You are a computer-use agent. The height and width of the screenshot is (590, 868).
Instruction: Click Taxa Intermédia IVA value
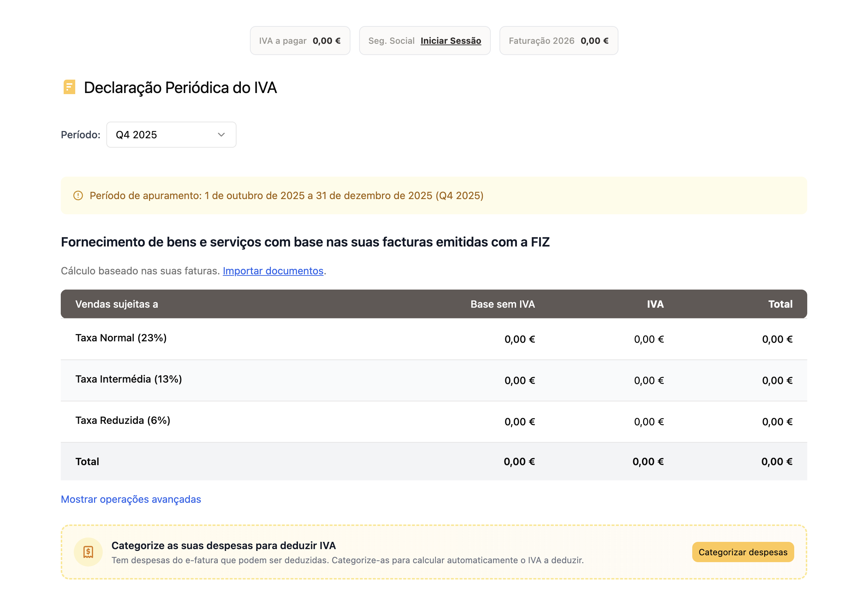click(649, 380)
